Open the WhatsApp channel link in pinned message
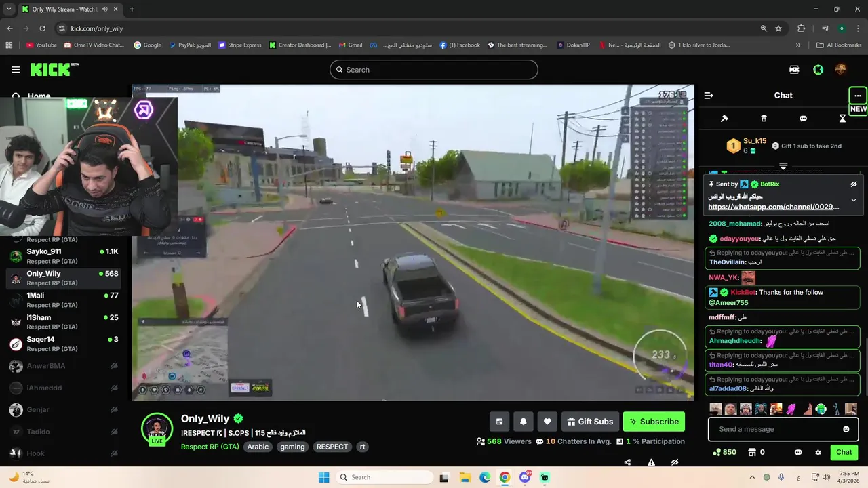The width and height of the screenshot is (868, 488). coord(773,207)
